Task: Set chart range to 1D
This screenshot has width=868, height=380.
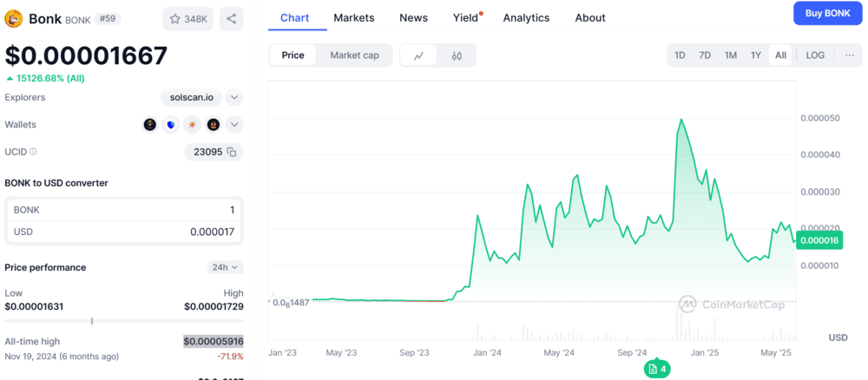Action: pos(680,56)
